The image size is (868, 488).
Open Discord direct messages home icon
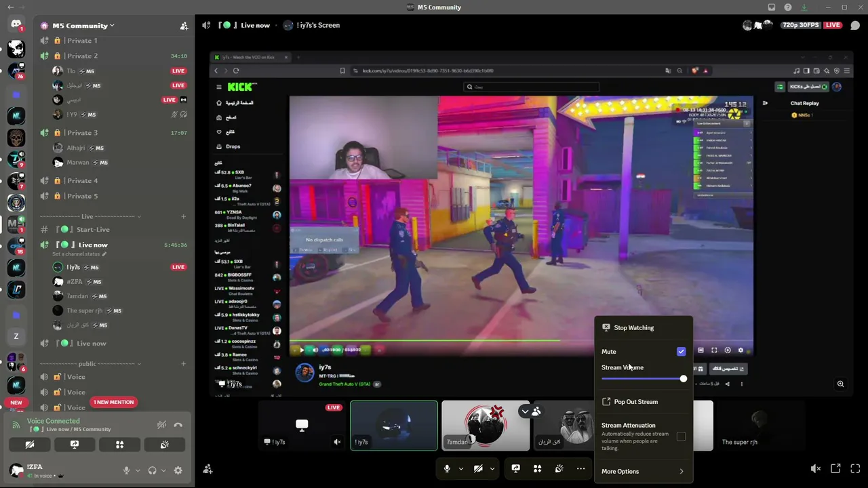coord(16,25)
